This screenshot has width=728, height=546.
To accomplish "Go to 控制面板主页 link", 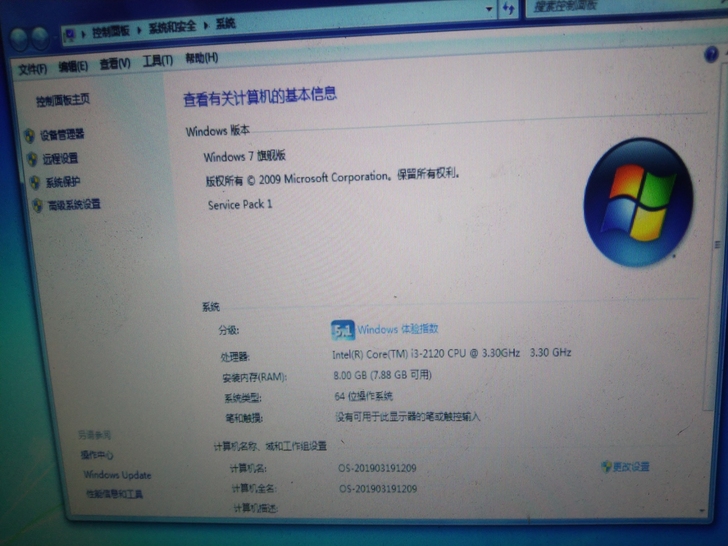I will point(63,100).
